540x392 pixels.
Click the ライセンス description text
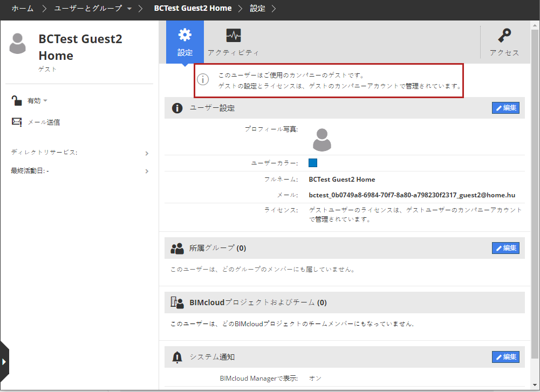click(x=415, y=215)
